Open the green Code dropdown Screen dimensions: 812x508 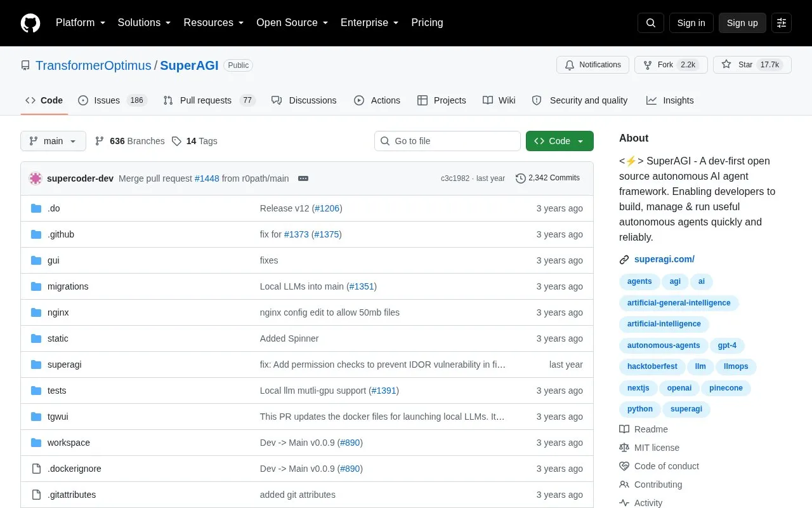tap(560, 141)
